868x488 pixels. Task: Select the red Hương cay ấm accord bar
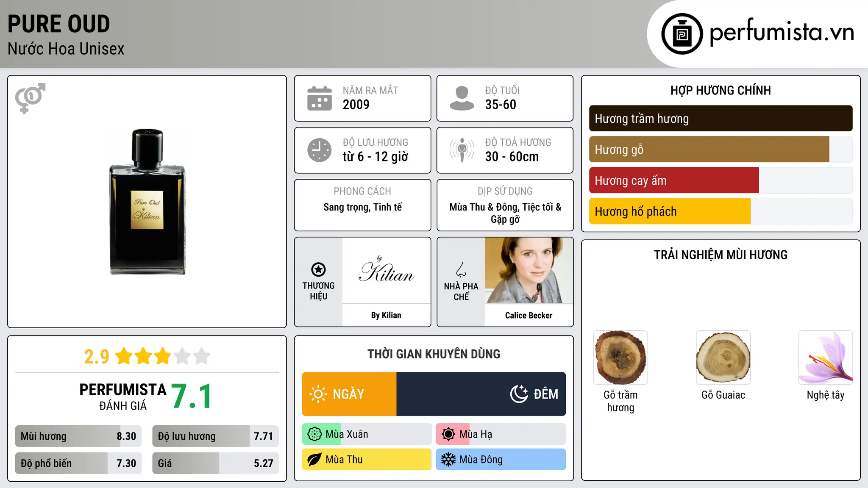click(721, 180)
